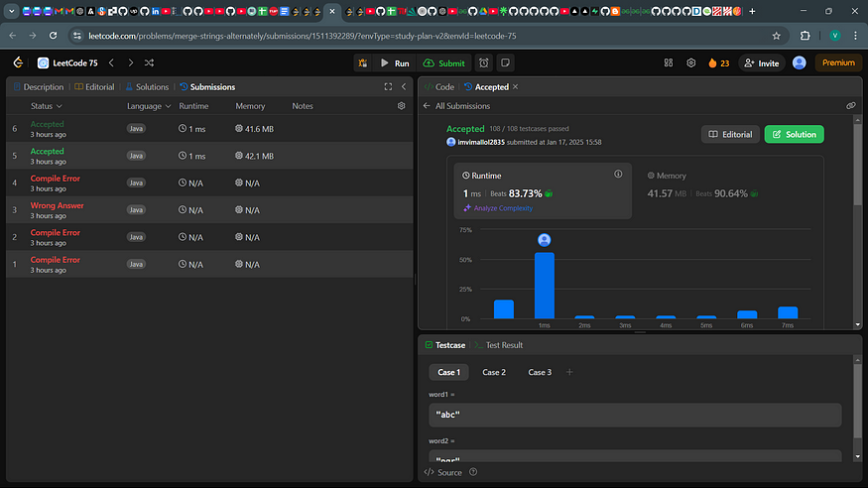Viewport: 868px width, 488px height.
Task: Filter by Language column dropdown
Action: [149, 106]
